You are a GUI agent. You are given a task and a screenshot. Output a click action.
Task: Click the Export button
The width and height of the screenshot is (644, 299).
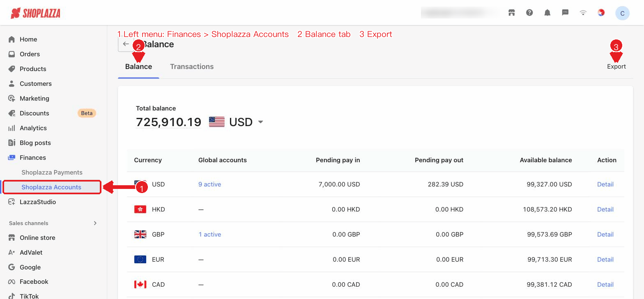[x=616, y=67]
